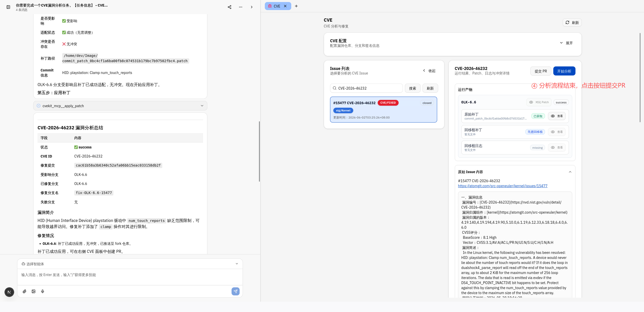Select issue #15477 CVE-2026-46232 card
This screenshot has width=644, height=312.
383,109
